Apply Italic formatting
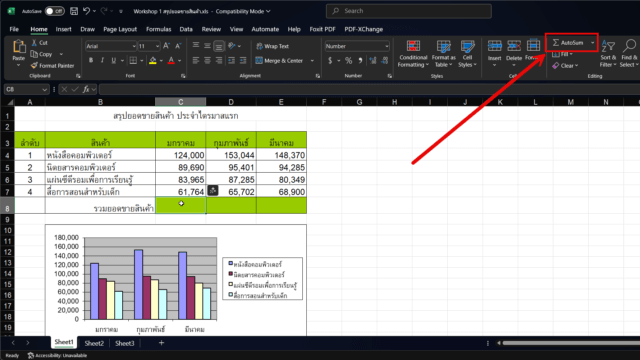The width and height of the screenshot is (640, 360). pyautogui.click(x=102, y=60)
